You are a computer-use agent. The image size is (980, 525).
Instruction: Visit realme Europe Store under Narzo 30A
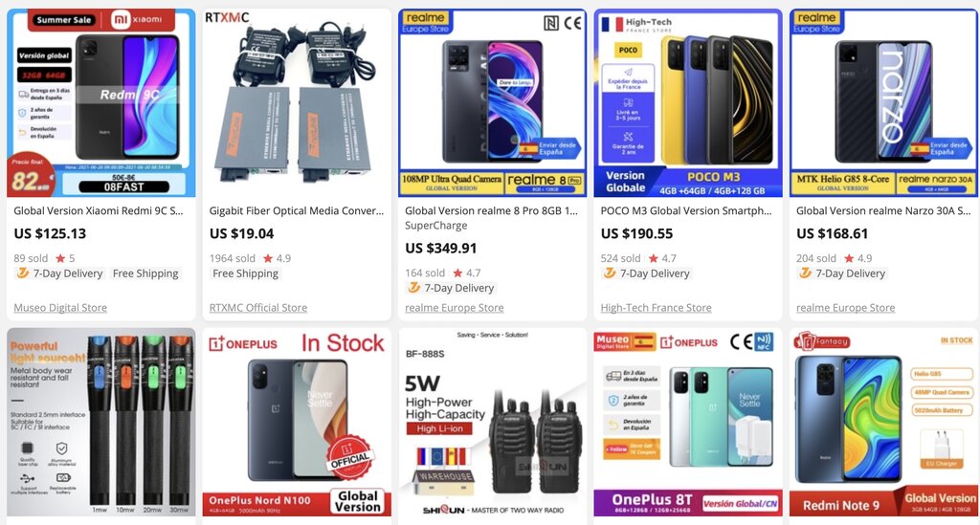pyautogui.click(x=846, y=308)
